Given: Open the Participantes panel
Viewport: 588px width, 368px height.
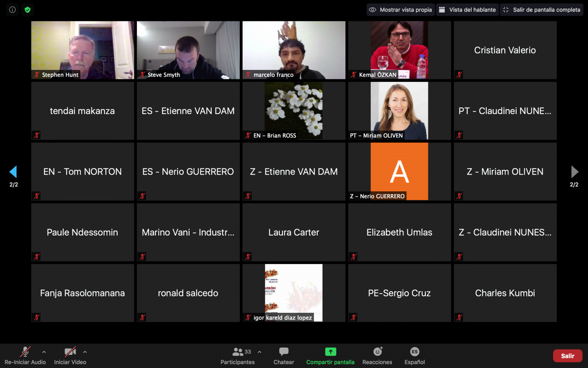Looking at the screenshot, I should [x=237, y=356].
